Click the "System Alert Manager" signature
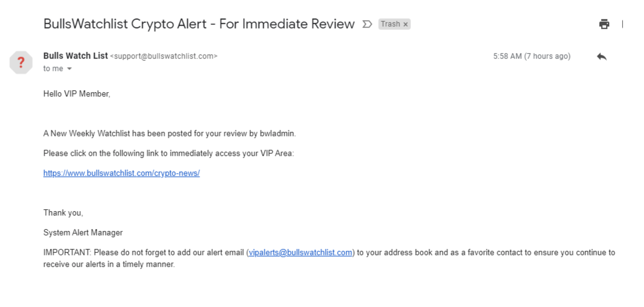Viewport: 644px width, 307px height. [x=83, y=232]
